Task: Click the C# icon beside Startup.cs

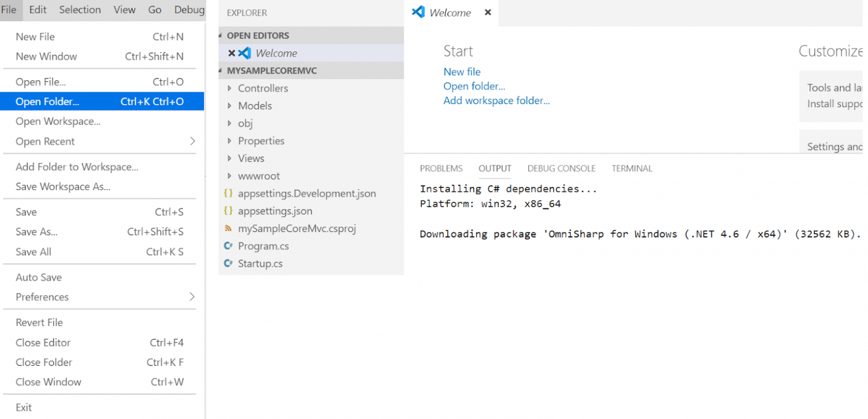Action: tap(229, 263)
